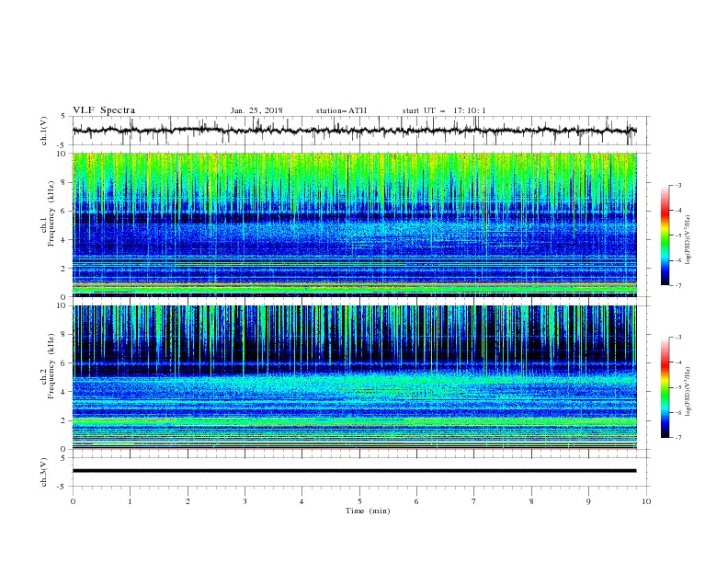This screenshot has height=563, width=728.
Task: Click the ch.1 color scale bar
Action: (665, 236)
